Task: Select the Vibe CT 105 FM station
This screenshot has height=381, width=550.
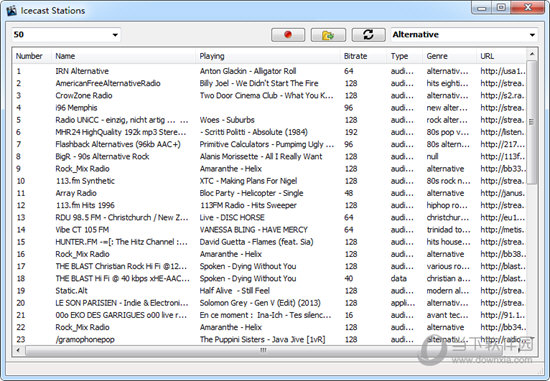Action: [82, 230]
